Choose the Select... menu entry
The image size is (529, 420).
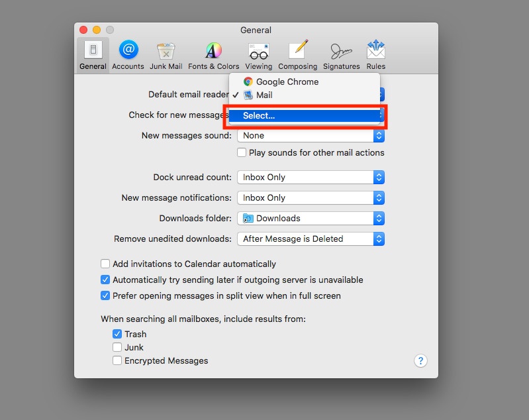click(305, 116)
